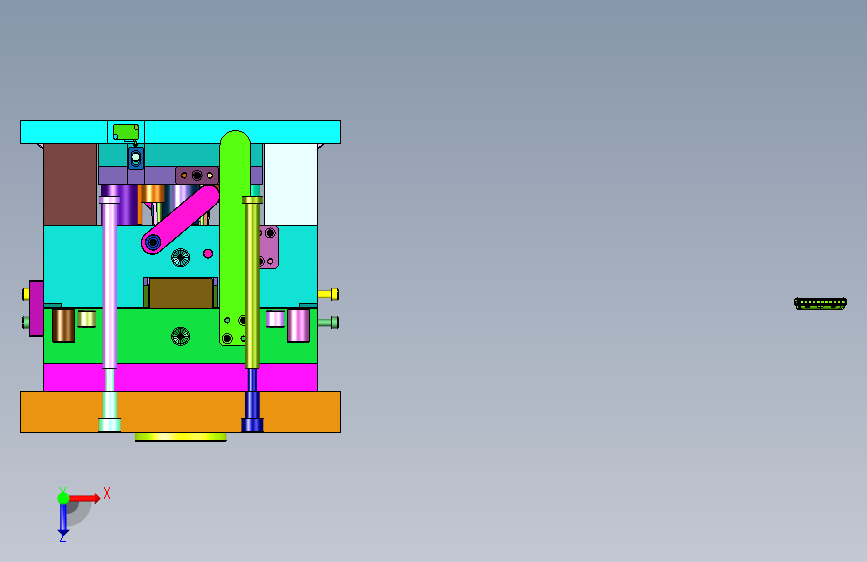Image resolution: width=867 pixels, height=562 pixels.
Task: Select the long pink guide pillar on the left
Action: [109, 282]
